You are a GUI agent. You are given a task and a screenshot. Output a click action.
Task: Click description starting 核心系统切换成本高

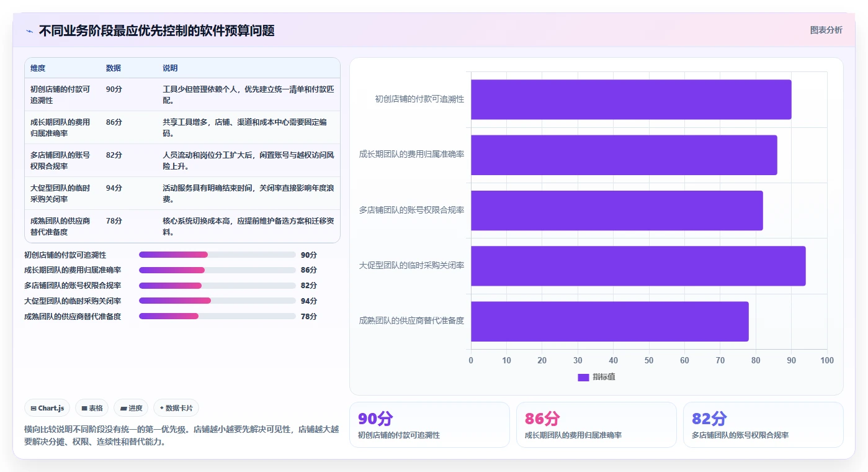tap(248, 226)
